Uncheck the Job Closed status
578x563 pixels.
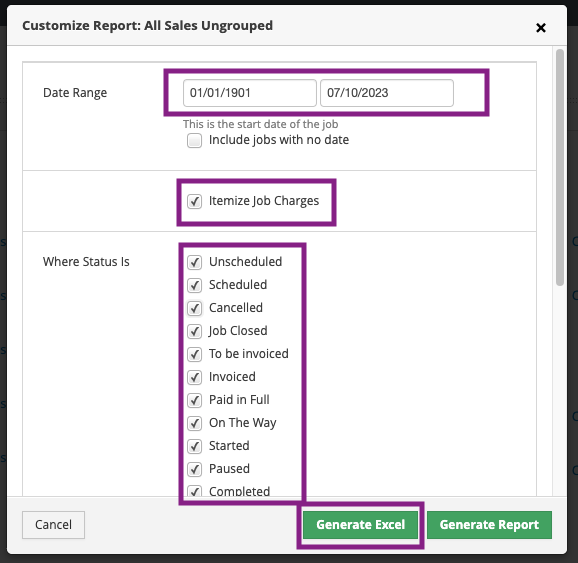194,331
